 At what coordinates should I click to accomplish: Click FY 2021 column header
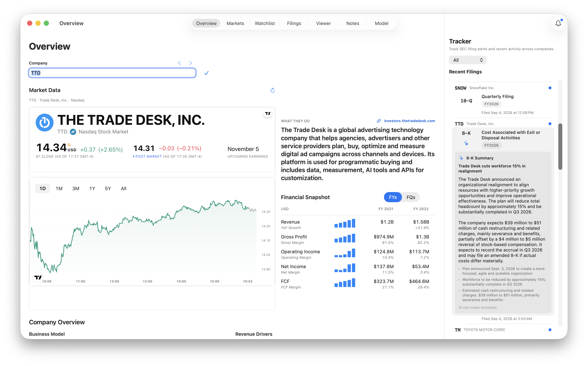pos(386,209)
